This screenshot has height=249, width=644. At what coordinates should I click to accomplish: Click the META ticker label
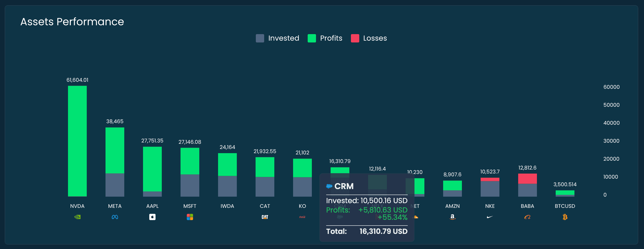(115, 206)
